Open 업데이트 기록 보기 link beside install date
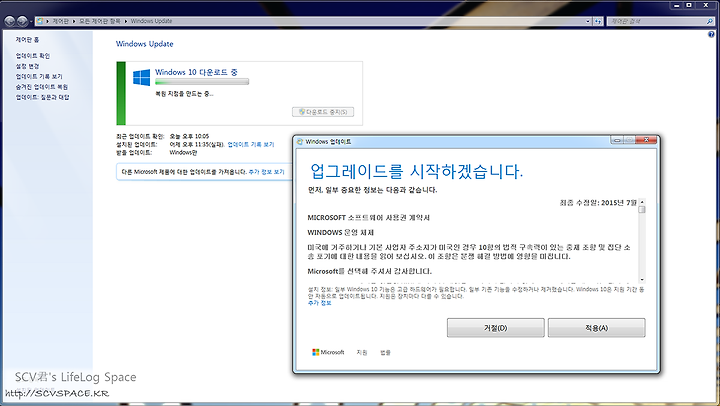Screen dimensions: 720x406 (x=251, y=144)
